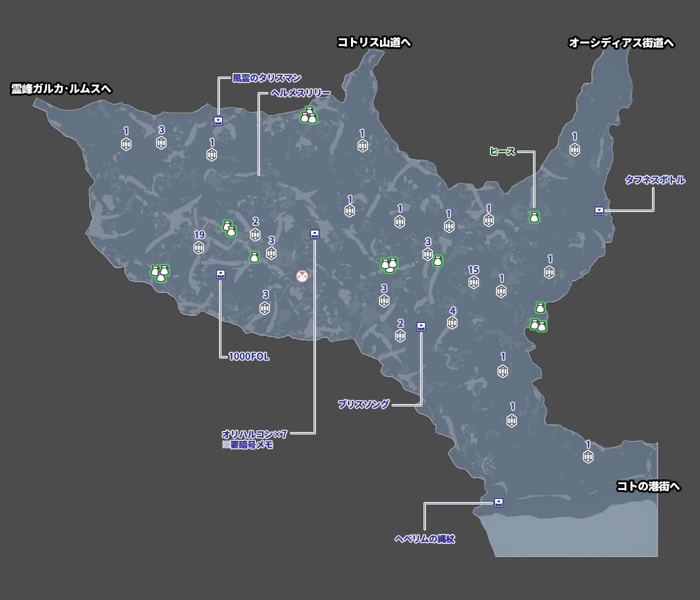Click the crystal numbered 3 below 1000FOL chest level

265,307
